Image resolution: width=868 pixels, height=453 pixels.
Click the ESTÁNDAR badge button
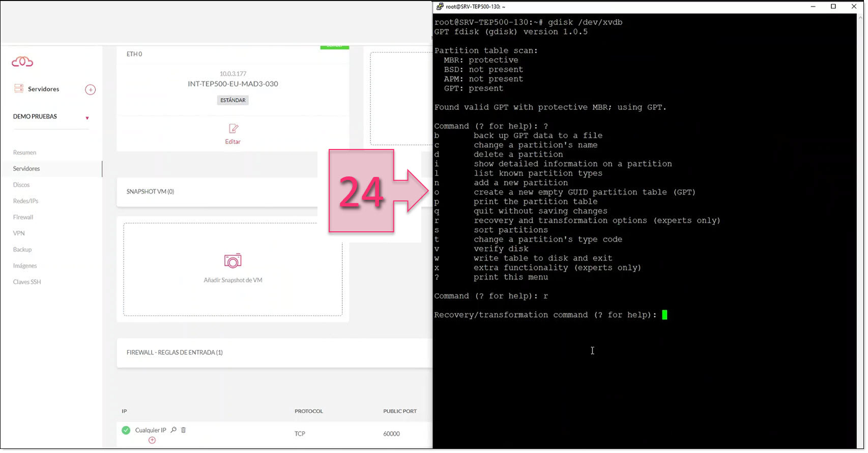(233, 101)
